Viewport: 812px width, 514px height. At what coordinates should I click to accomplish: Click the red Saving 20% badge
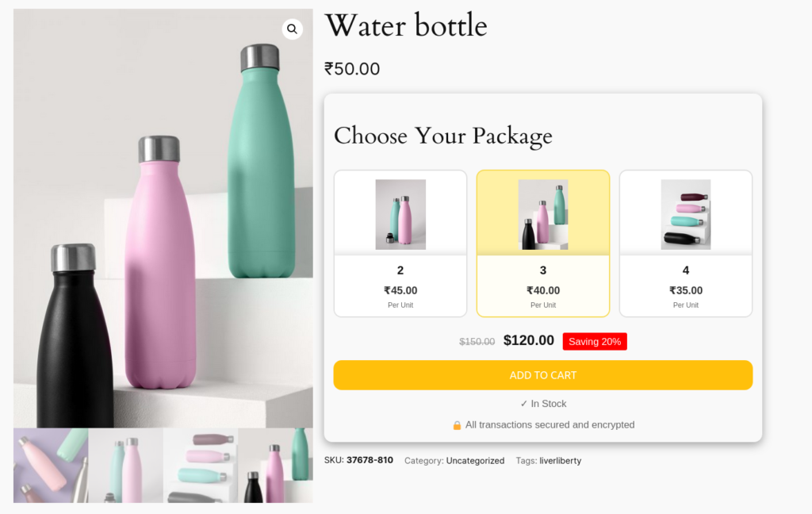click(595, 341)
